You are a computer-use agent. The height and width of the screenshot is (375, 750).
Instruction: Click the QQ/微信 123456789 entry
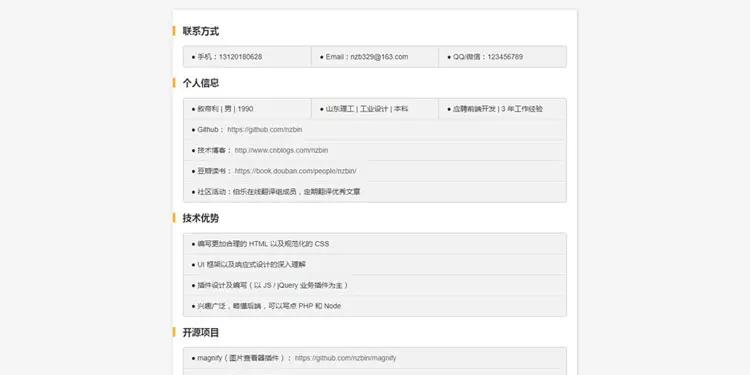click(502, 57)
